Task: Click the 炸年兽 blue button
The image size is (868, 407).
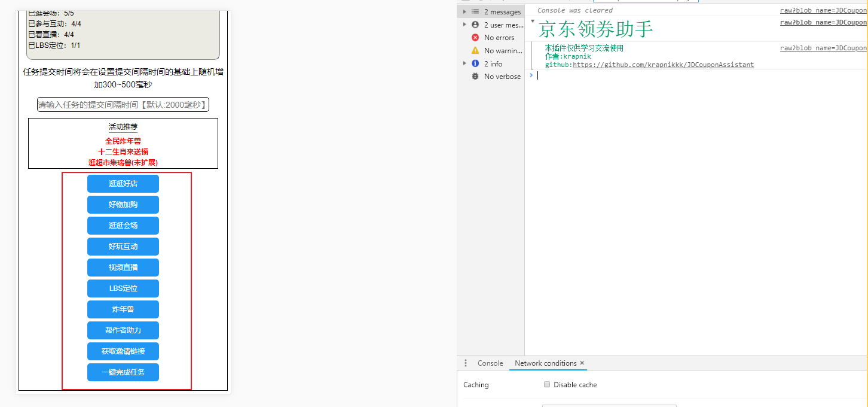Action: click(x=123, y=309)
